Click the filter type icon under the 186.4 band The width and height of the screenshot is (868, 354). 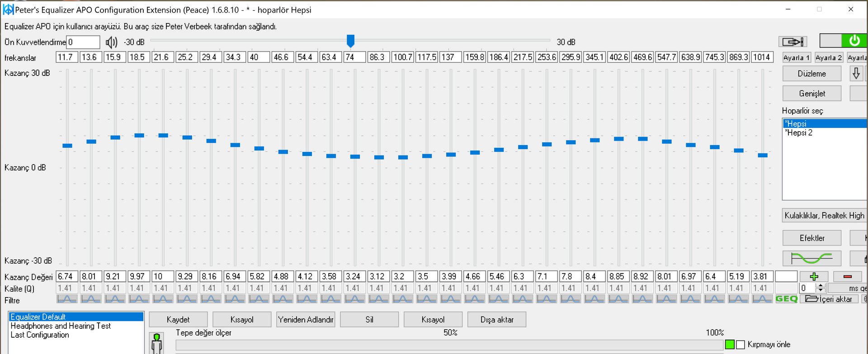coord(498,299)
